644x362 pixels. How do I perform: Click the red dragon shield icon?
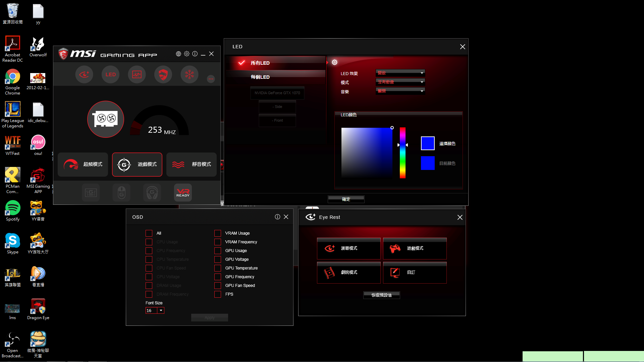click(x=163, y=74)
